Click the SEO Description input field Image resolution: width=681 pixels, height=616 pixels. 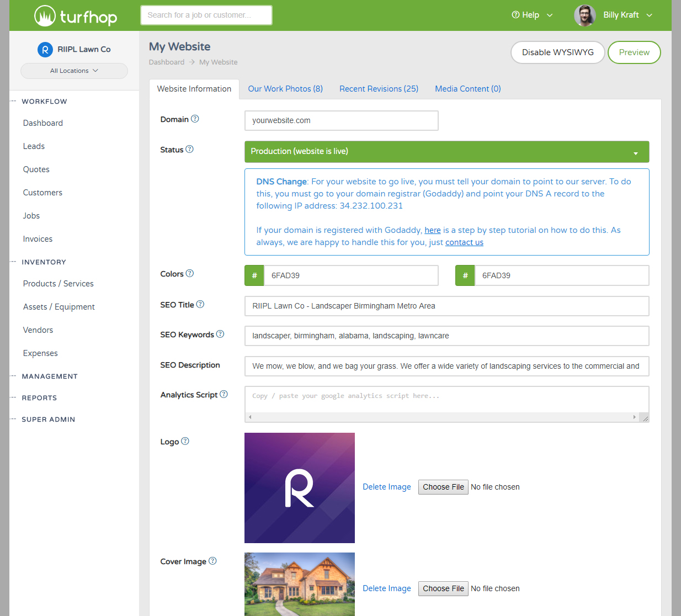click(x=446, y=366)
